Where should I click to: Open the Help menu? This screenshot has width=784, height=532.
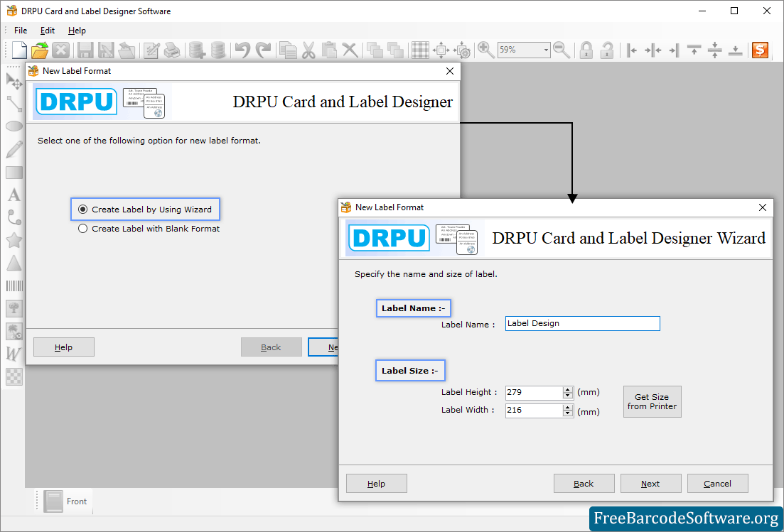[77, 31]
